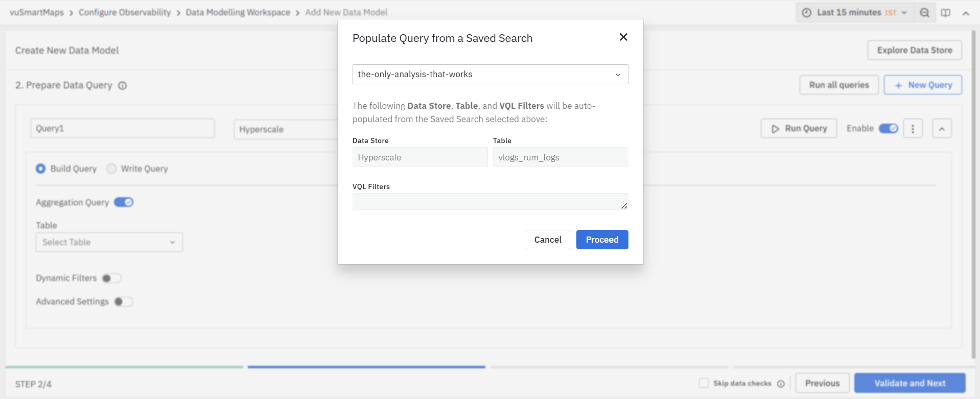Screen dimensions: 980x399
Task: Collapse the top bar with chevron icon
Action: [x=965, y=13]
